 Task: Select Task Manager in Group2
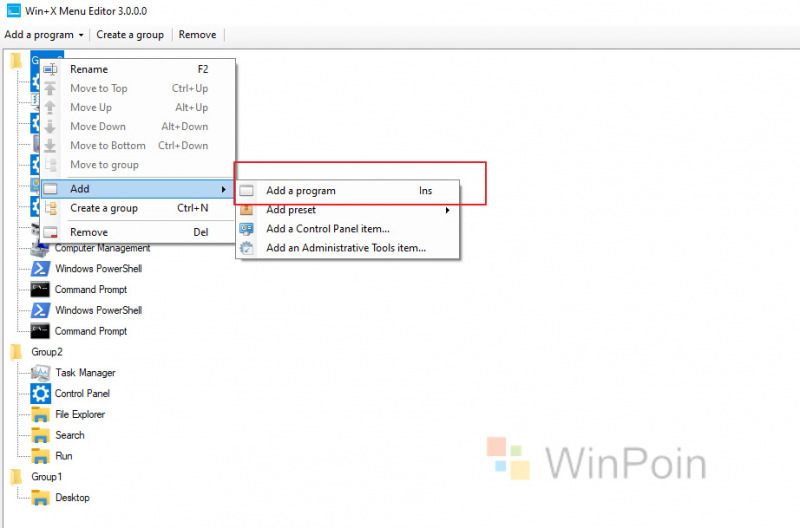85,373
